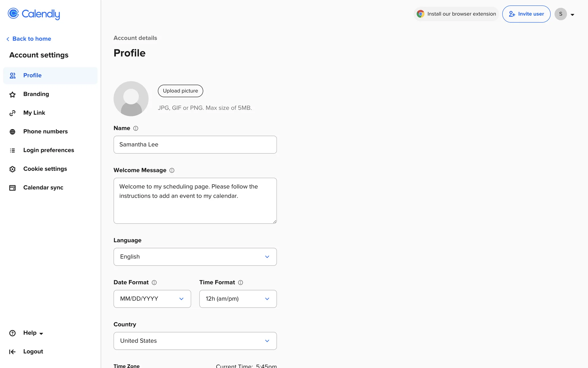
Task: Open Phone numbers settings
Action: click(x=45, y=132)
